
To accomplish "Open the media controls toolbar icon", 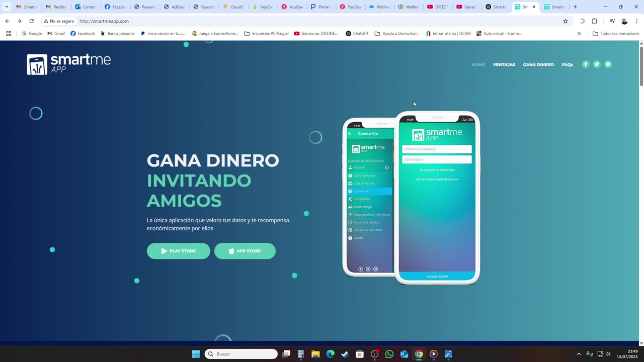I will click(x=612, y=21).
